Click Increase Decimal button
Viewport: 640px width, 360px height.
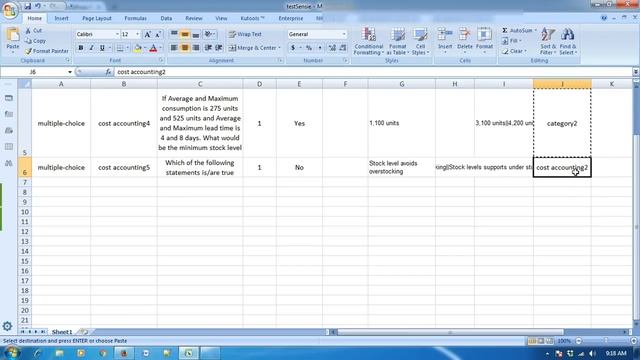point(332,48)
